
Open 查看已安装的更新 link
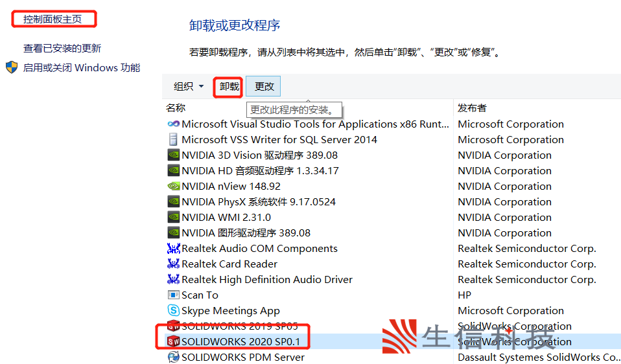62,49
